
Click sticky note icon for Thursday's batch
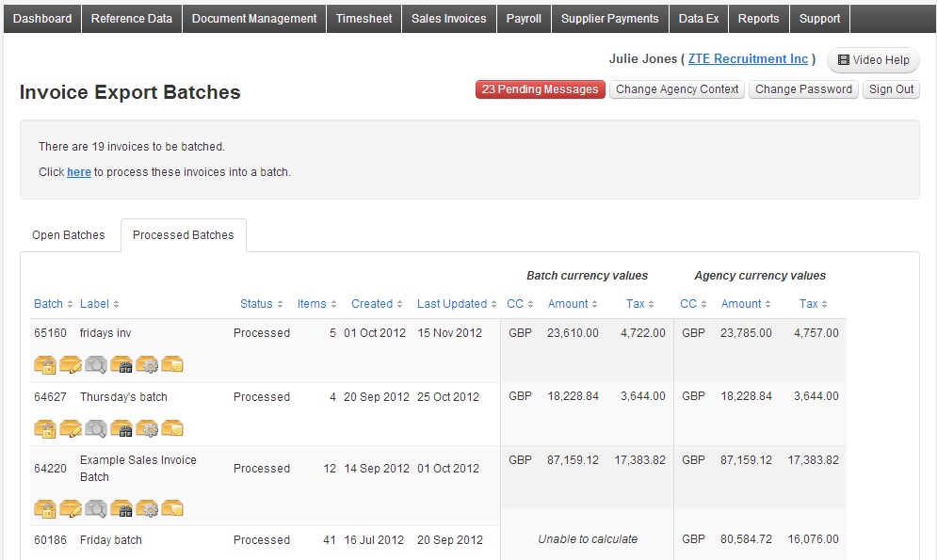pyautogui.click(x=172, y=428)
